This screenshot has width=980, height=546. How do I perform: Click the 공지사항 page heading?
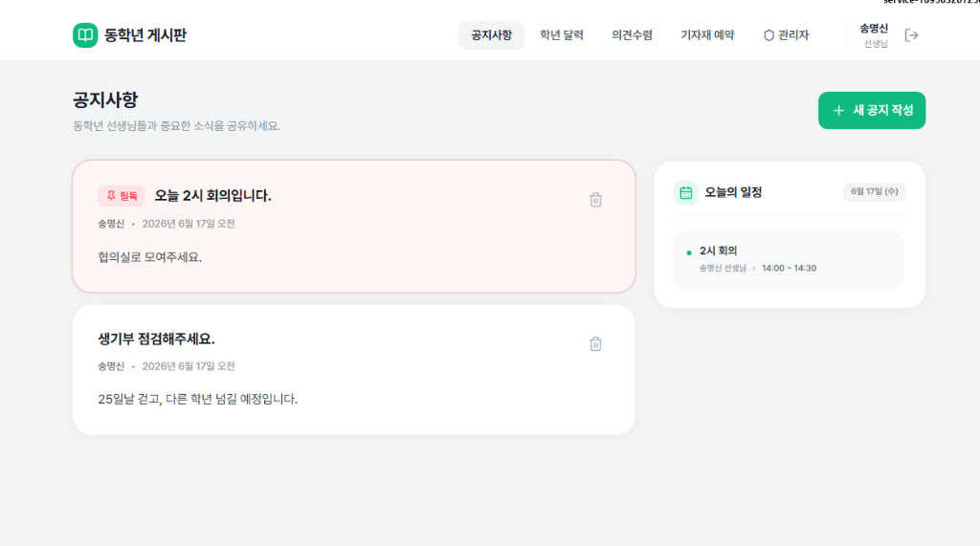click(x=105, y=100)
